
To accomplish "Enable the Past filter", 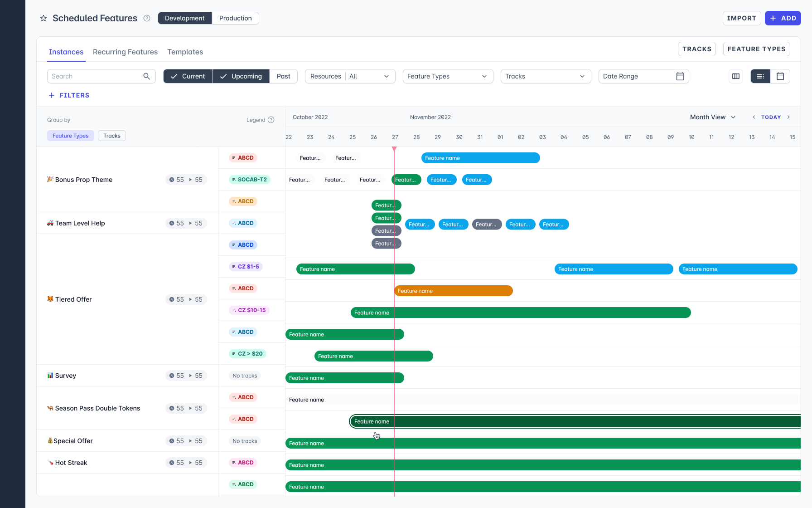I will click(284, 76).
